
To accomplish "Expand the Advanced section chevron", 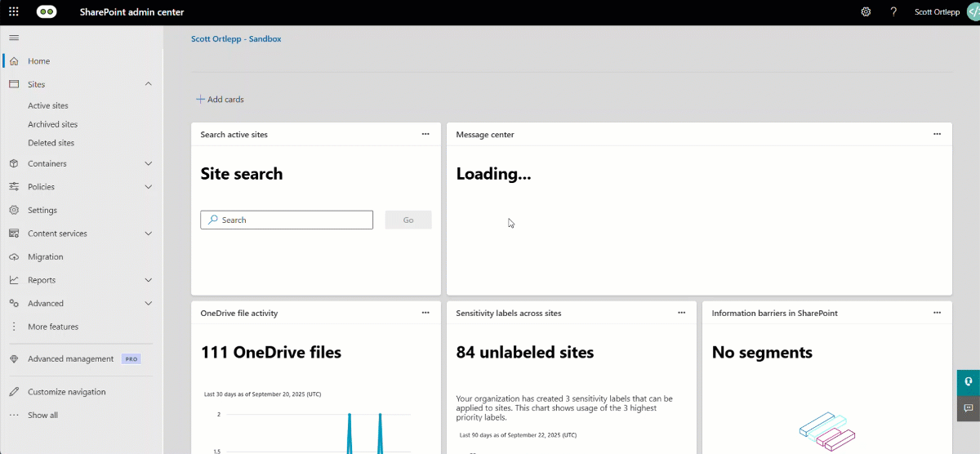I will pos(149,303).
